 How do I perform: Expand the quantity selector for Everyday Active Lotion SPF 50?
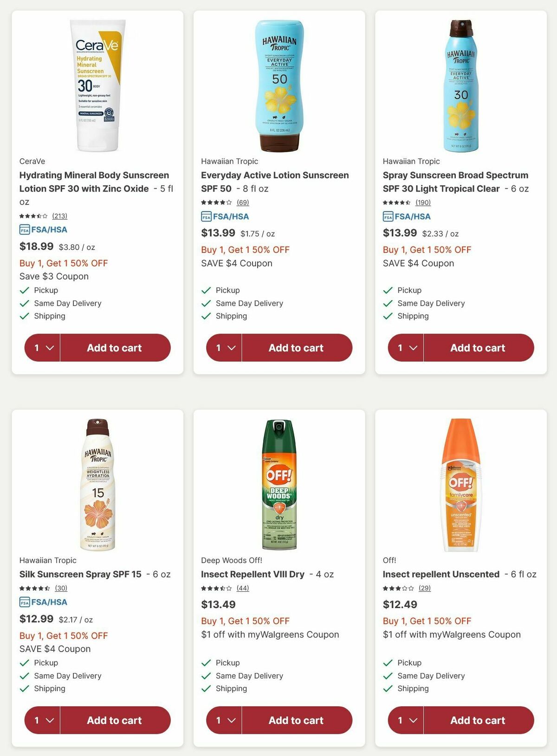224,347
